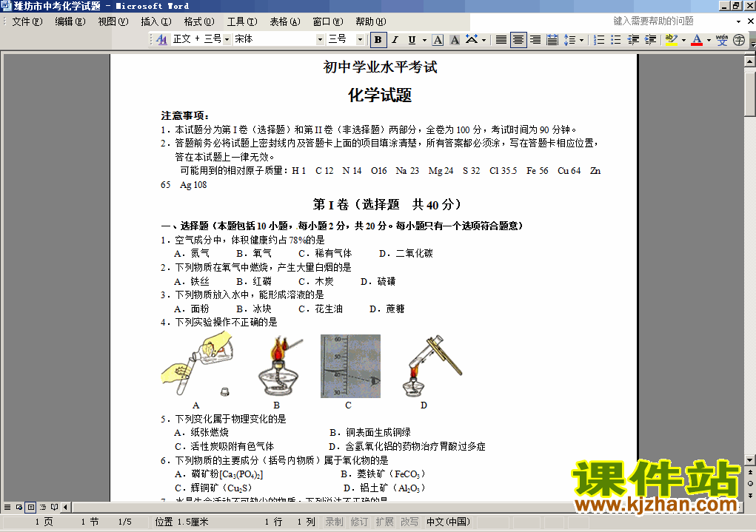This screenshot has height=532, width=756.
Task: Click Next Page double-arrow button
Action: [750, 496]
